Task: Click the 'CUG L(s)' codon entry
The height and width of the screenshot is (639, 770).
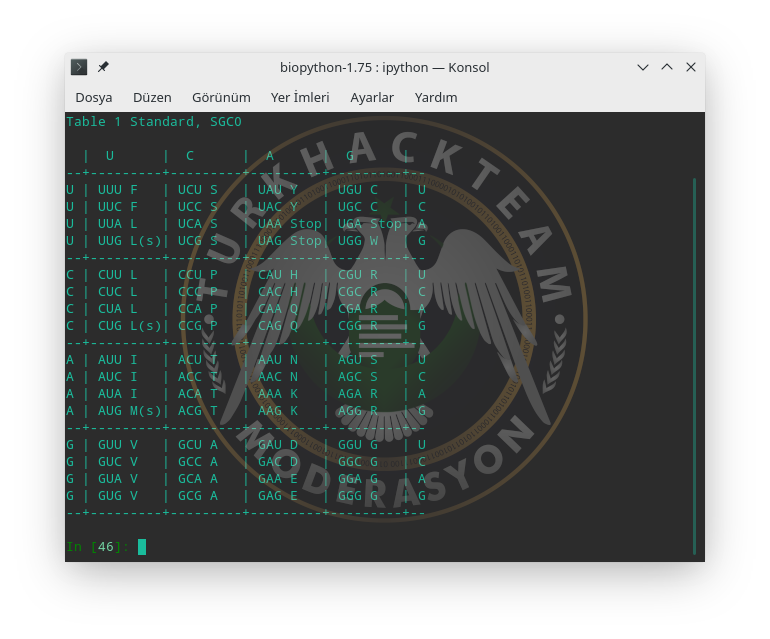Action: tap(130, 326)
